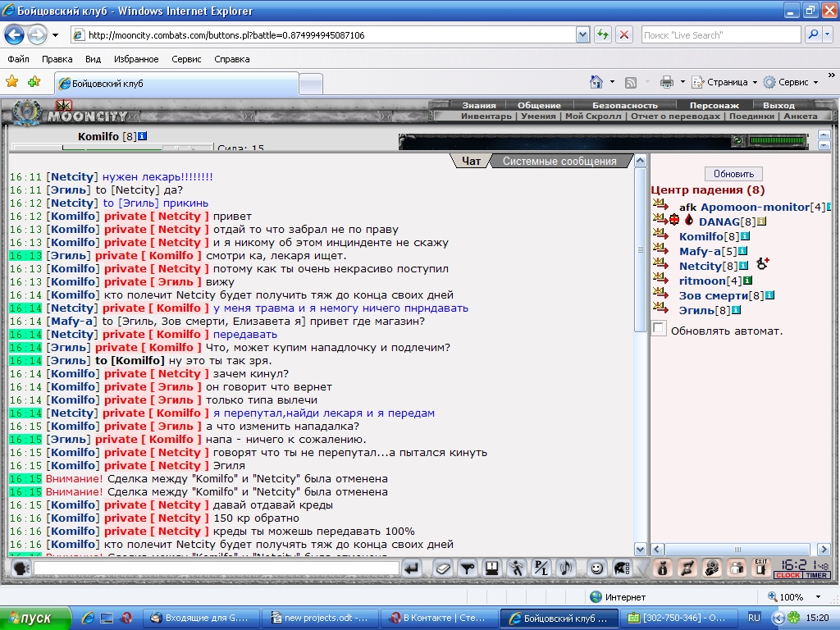Open the Инвентарь link
The image size is (840, 630).
pos(486,116)
